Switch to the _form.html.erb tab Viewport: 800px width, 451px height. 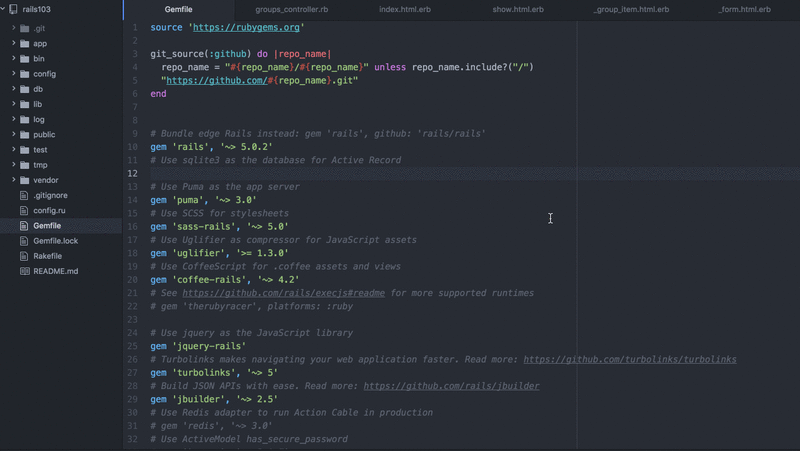(744, 9)
